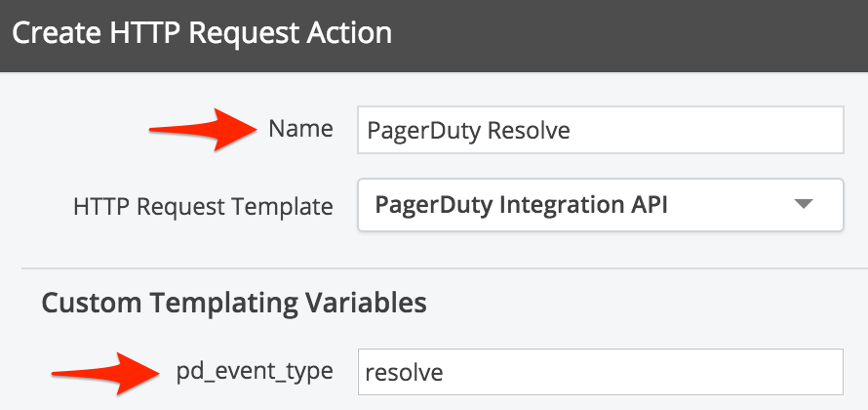
Task: Click the dropdown triangle in HTTP Request Template
Action: [803, 205]
